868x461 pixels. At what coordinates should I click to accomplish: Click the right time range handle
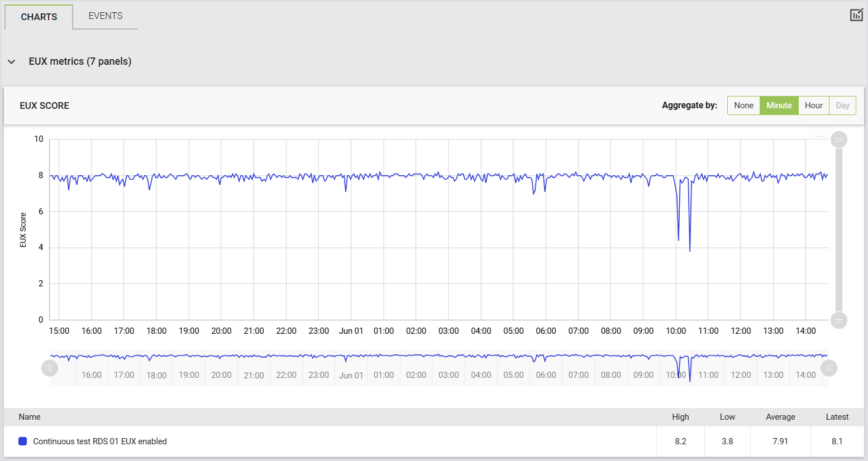(829, 368)
